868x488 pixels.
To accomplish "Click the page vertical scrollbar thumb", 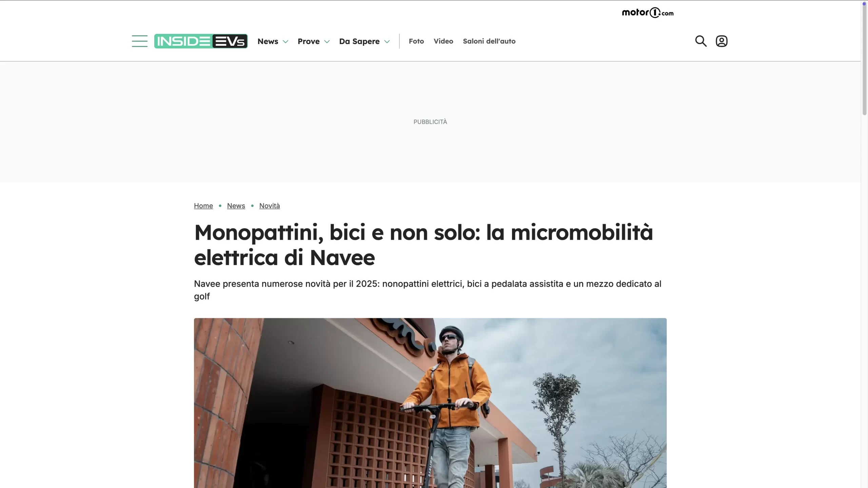I will click(864, 58).
